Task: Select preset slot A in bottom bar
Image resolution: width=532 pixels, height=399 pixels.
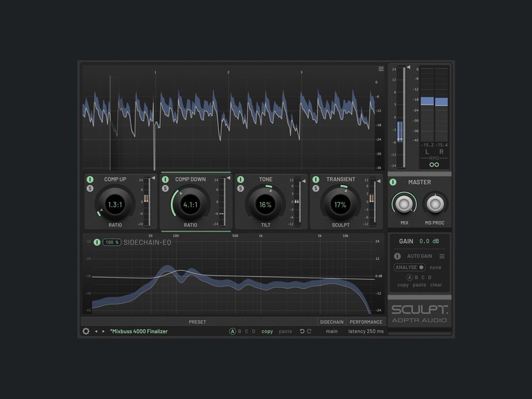Action: 232,331
